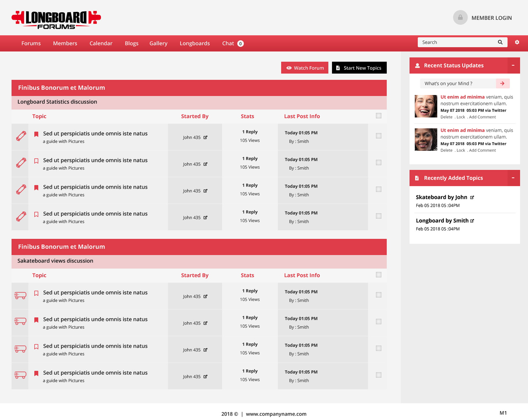The image size is (528, 420).
Task: Check the select-all box in Longboard Statistics header
Action: click(378, 116)
